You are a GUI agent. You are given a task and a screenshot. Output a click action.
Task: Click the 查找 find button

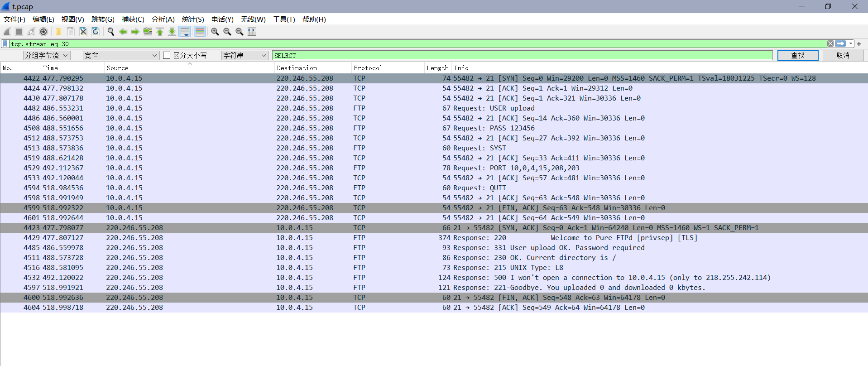click(798, 55)
